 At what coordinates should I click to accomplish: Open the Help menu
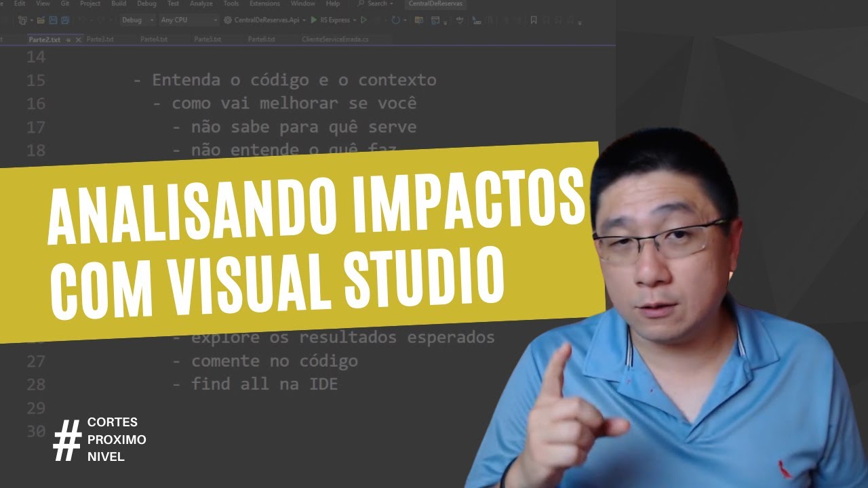pyautogui.click(x=333, y=3)
